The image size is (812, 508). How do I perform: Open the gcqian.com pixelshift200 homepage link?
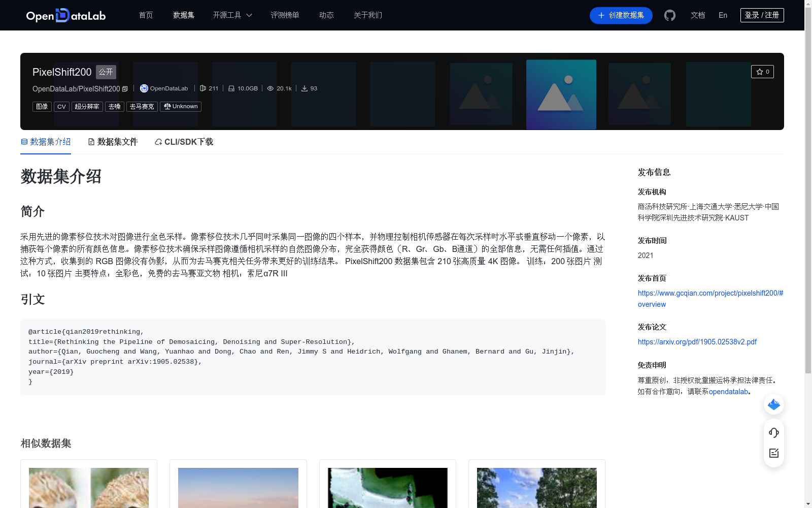coord(710,299)
